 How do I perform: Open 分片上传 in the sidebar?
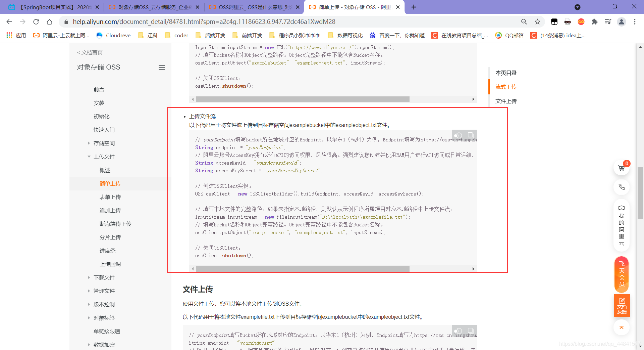click(x=110, y=237)
